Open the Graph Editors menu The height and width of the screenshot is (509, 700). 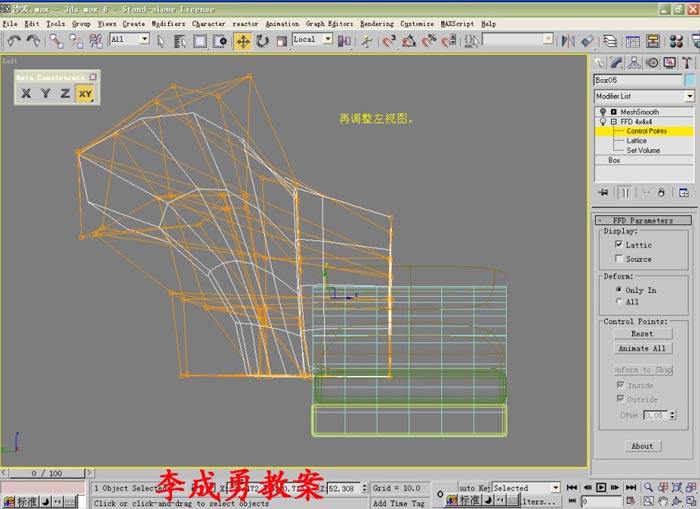(329, 24)
